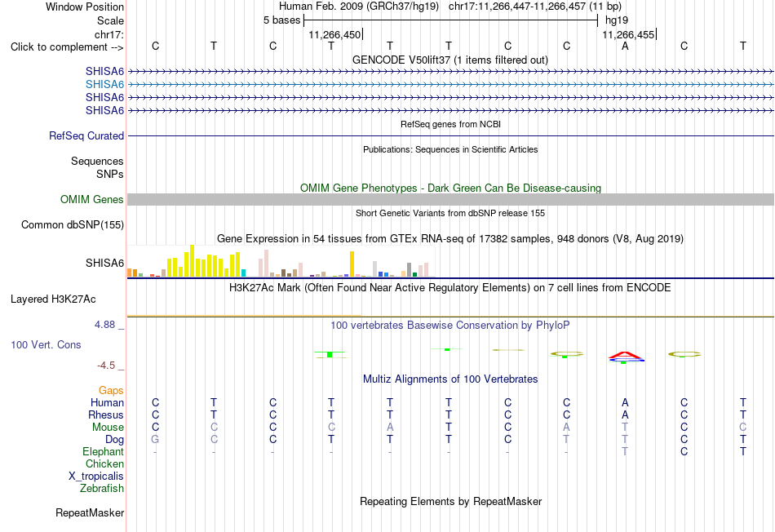775x532 pixels.
Task: Click the "Layered H3K27Ac" track label
Action: (x=53, y=299)
